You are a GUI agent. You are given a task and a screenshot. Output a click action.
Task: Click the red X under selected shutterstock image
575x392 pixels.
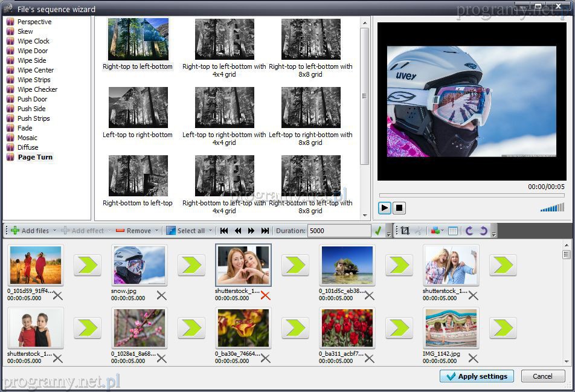click(265, 295)
